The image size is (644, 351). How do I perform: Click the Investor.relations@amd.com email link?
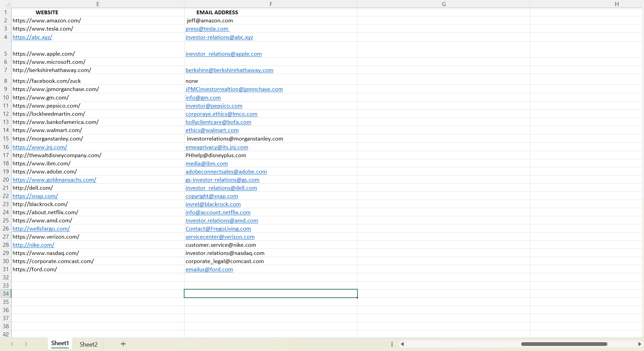(221, 221)
